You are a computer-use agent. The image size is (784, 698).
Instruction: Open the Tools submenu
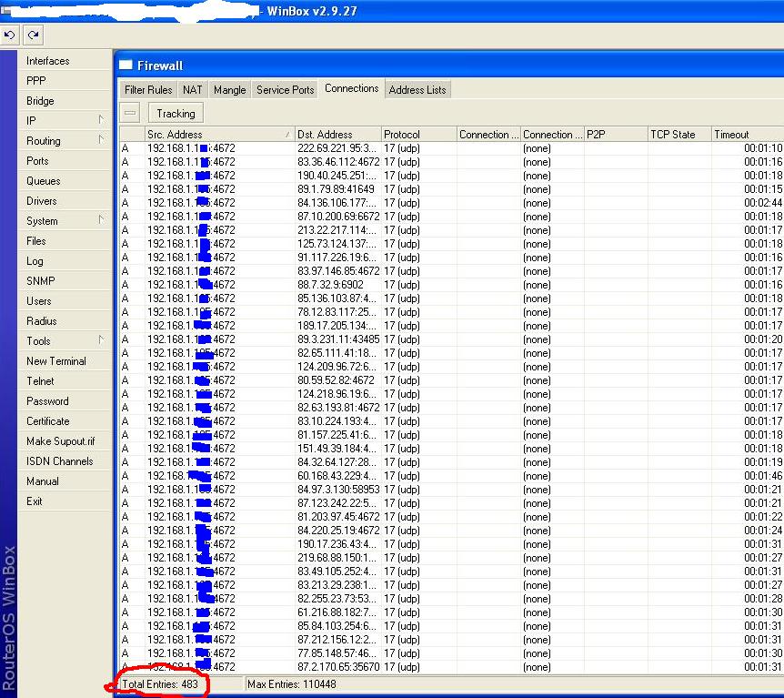101,340
